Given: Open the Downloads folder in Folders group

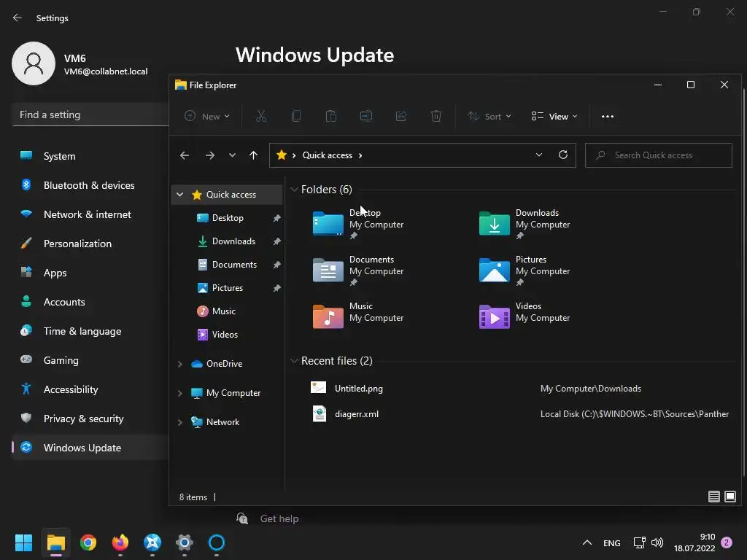Looking at the screenshot, I should (x=525, y=223).
